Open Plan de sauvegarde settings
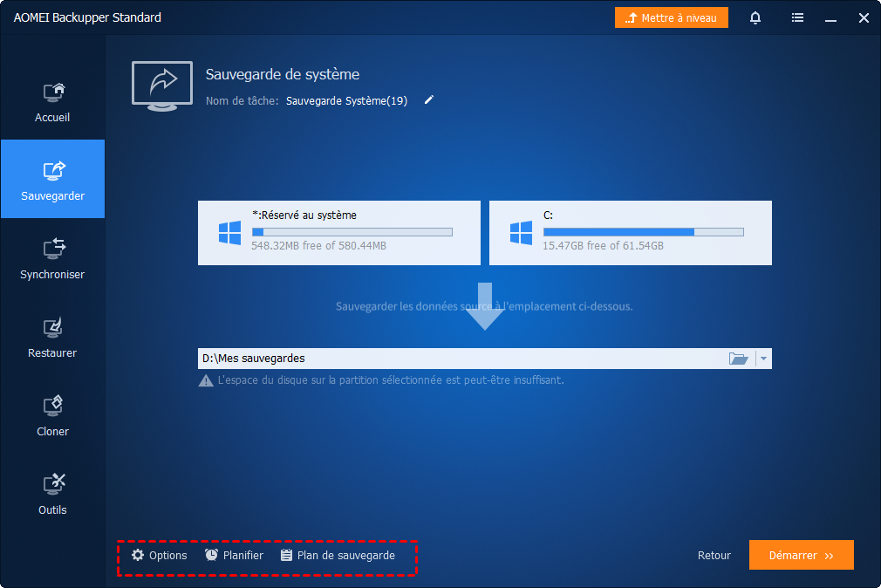The image size is (881, 588). pyautogui.click(x=338, y=556)
